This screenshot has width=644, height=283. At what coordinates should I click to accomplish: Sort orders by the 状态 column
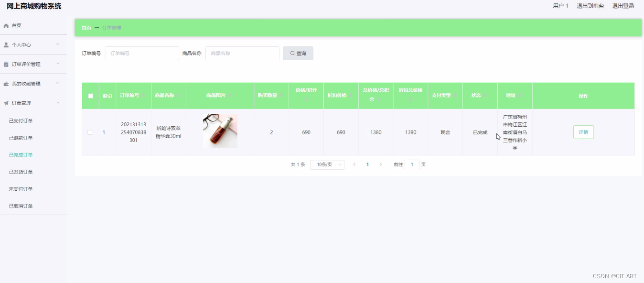485,95
